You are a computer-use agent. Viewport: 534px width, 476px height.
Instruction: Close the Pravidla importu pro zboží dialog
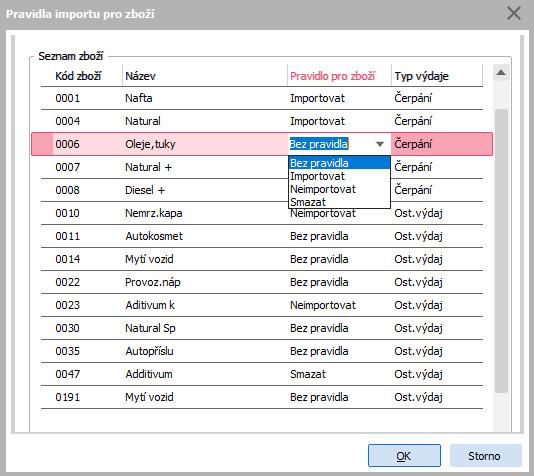point(514,14)
